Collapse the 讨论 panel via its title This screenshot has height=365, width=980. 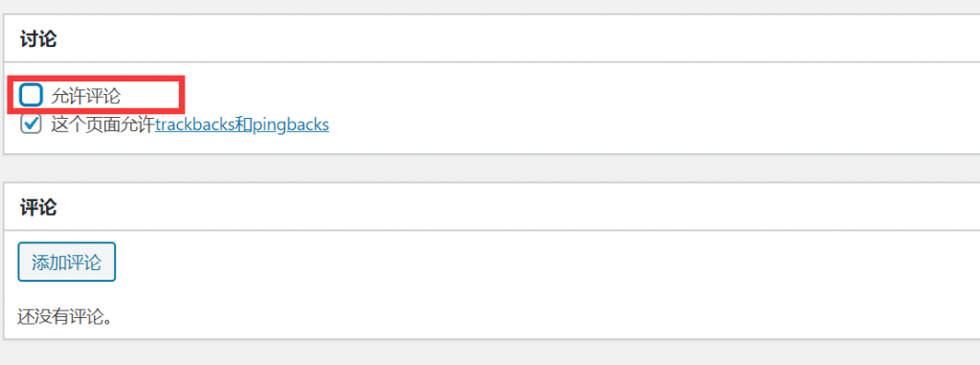pos(38,39)
